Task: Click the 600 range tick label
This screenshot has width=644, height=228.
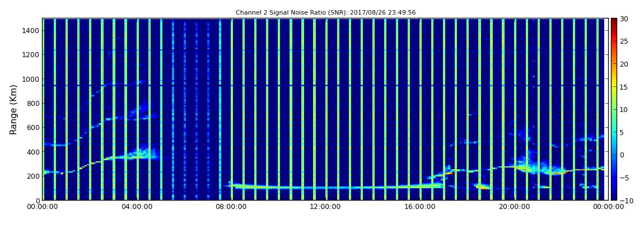Action: 32,127
